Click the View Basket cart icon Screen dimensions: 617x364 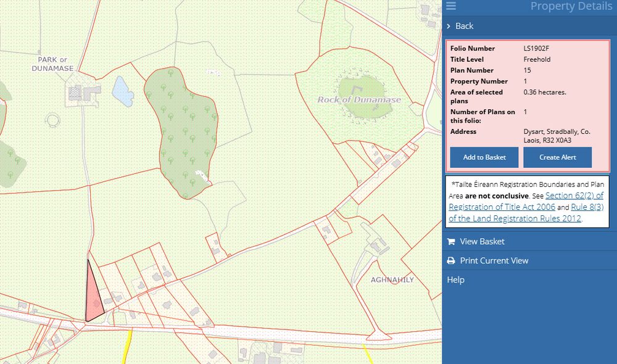451,241
